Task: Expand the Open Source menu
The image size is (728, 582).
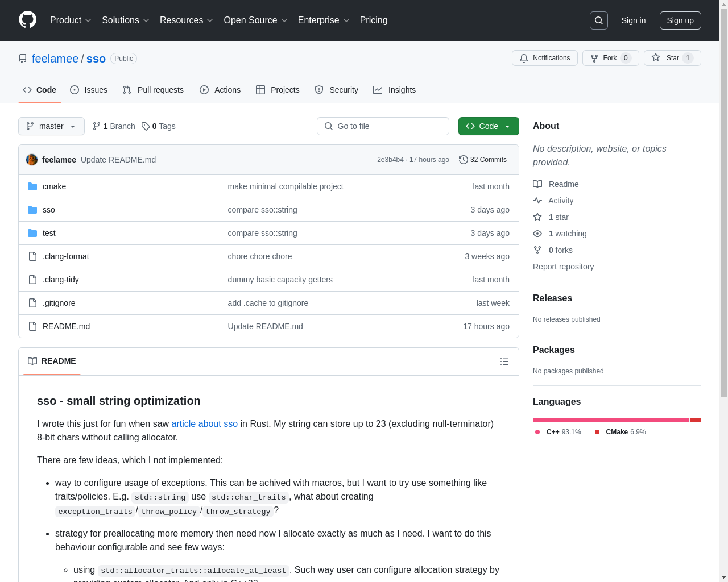Action: tap(256, 20)
